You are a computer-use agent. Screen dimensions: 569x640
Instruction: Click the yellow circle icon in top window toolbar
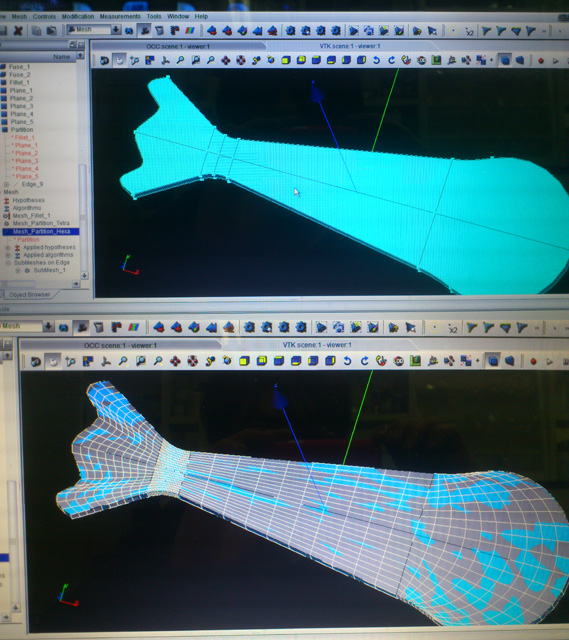(x=453, y=31)
